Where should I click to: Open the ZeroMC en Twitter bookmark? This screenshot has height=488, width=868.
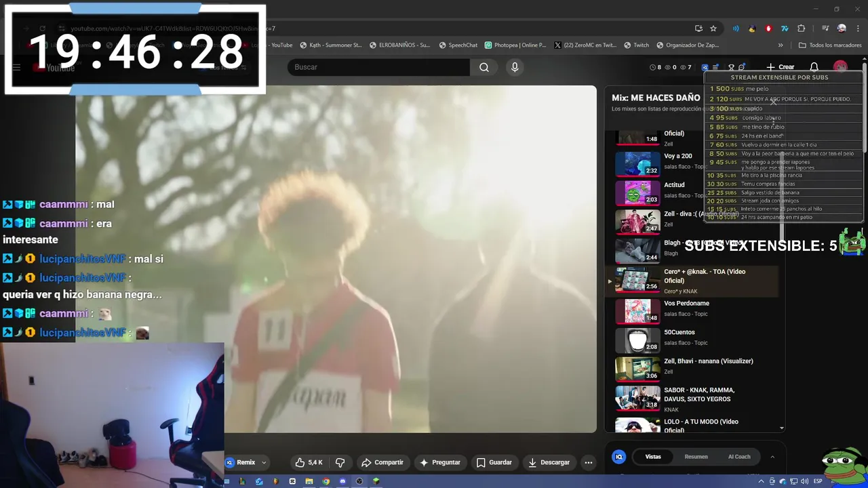[585, 45]
